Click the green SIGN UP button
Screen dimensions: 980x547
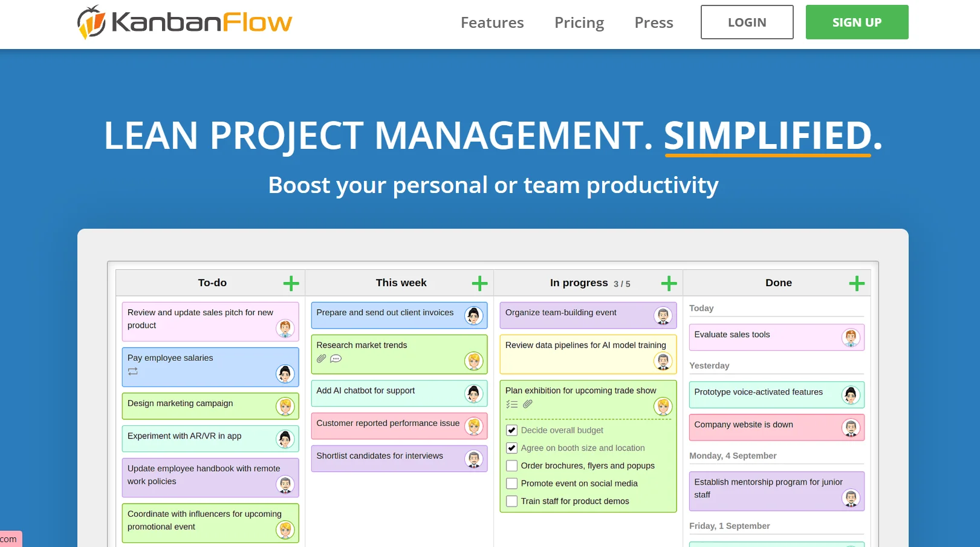[x=857, y=22]
